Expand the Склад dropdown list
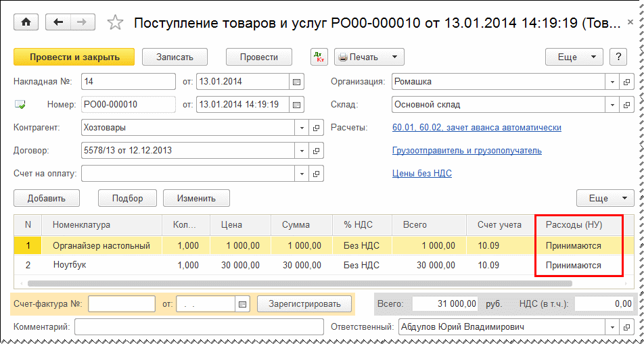644x344 pixels. [x=611, y=105]
